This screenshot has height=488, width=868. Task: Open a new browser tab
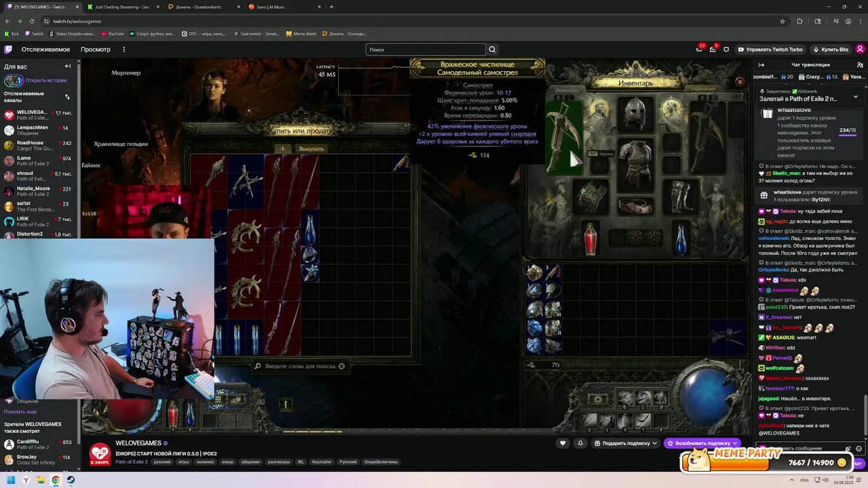pos(331,7)
